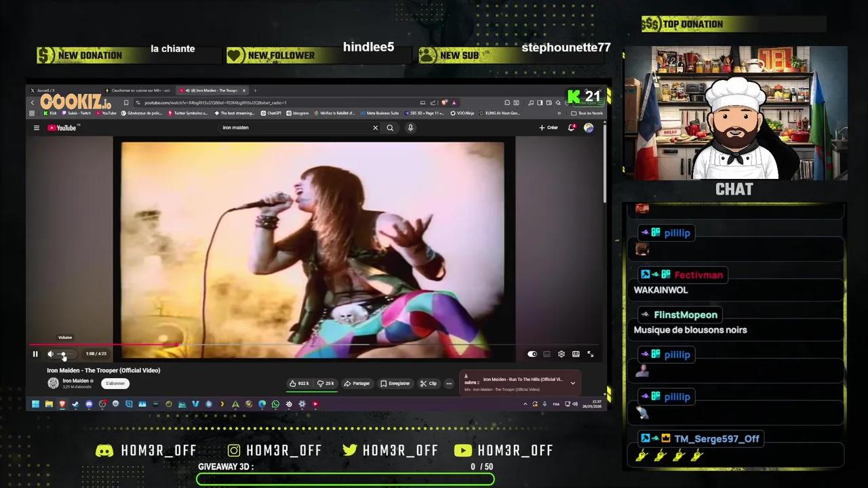
Task: Adjust the YouTube volume slider
Action: 66,354
